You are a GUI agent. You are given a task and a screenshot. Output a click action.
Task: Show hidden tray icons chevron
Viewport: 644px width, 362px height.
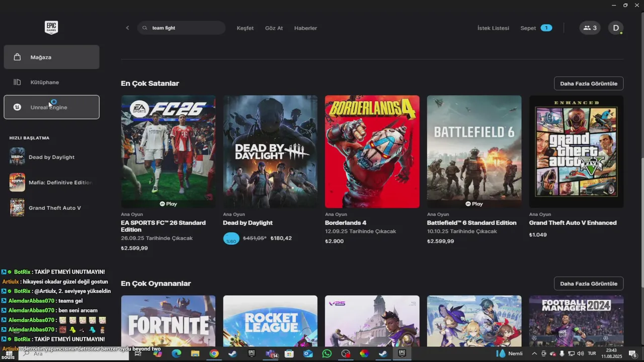[x=534, y=353]
